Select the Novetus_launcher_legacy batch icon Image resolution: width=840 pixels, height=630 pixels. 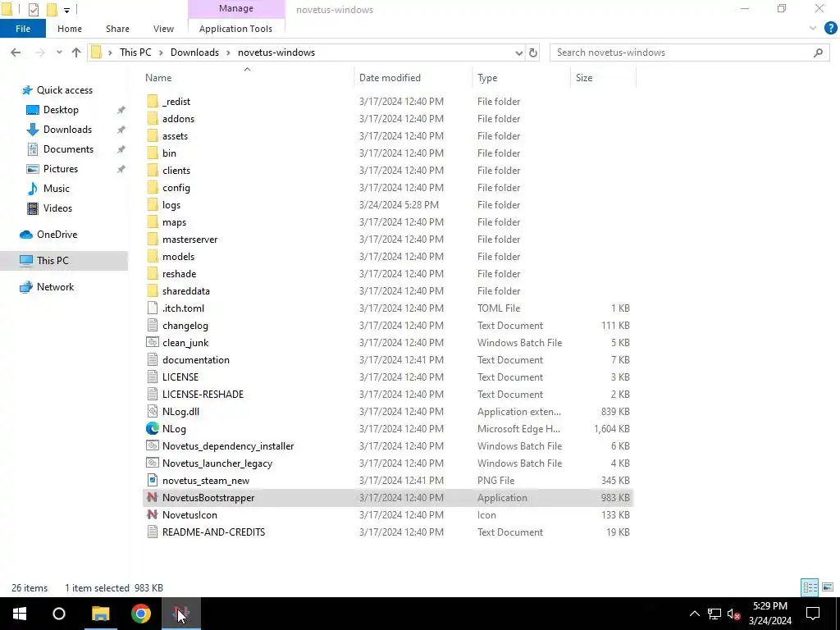point(152,463)
